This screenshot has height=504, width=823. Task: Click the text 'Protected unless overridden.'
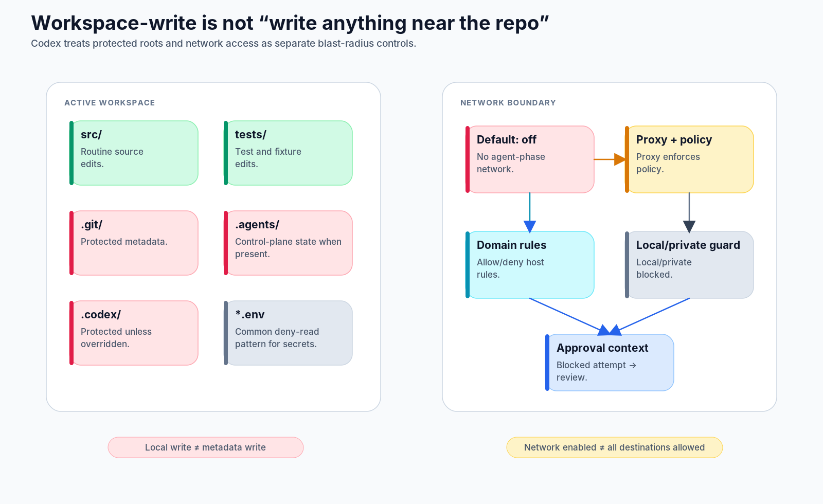point(116,338)
